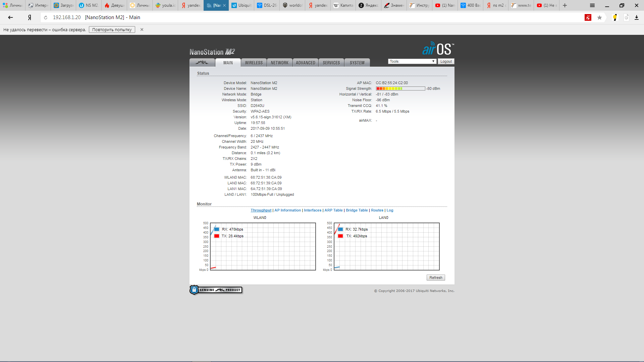Click the WLAN0 RX blue legend swatch

[x=217, y=229]
